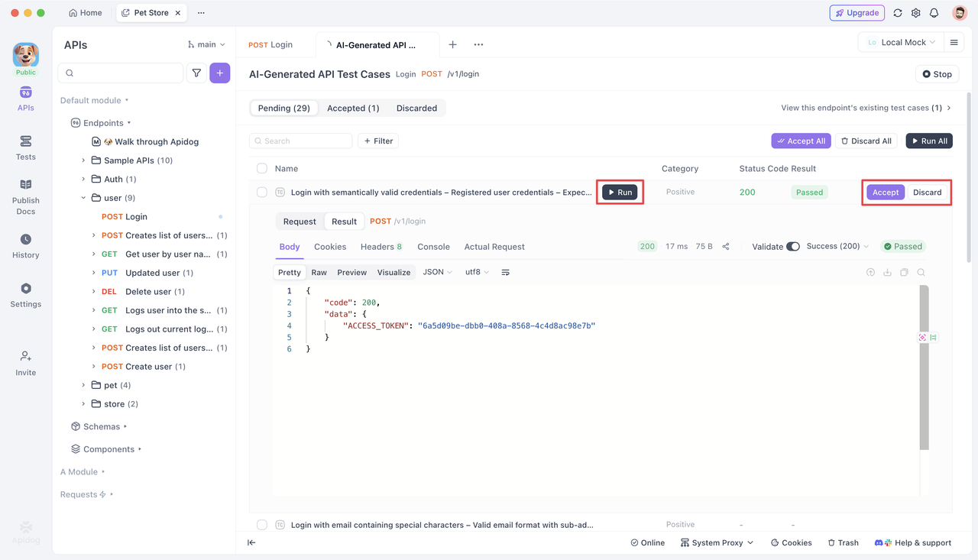Collapse the sidebar using bottom-left arrow icon
The height and width of the screenshot is (560, 978).
(x=251, y=542)
